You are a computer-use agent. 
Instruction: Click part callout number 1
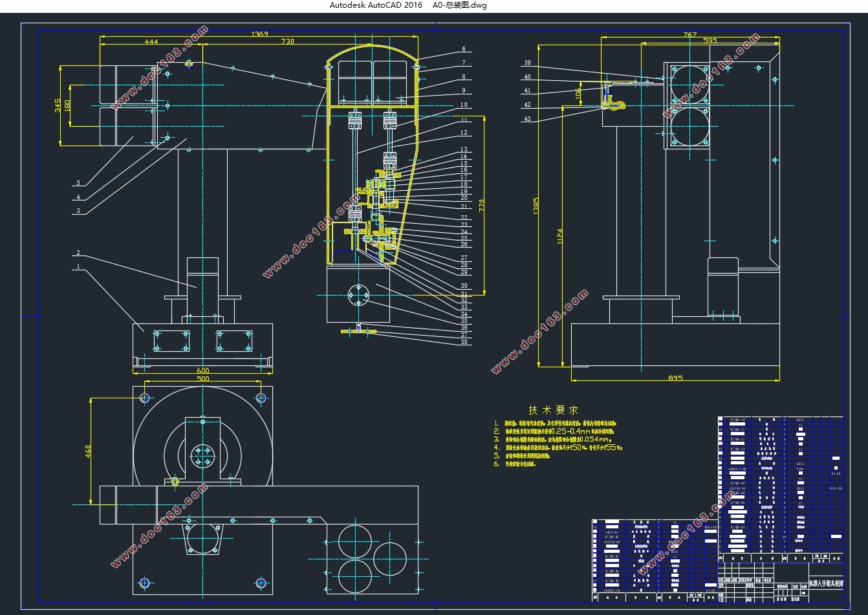pyautogui.click(x=78, y=266)
